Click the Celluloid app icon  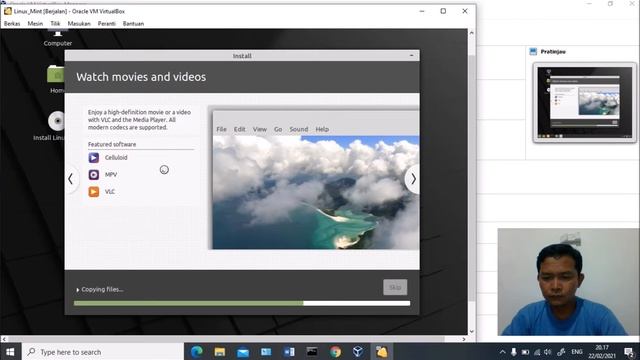tap(93, 158)
